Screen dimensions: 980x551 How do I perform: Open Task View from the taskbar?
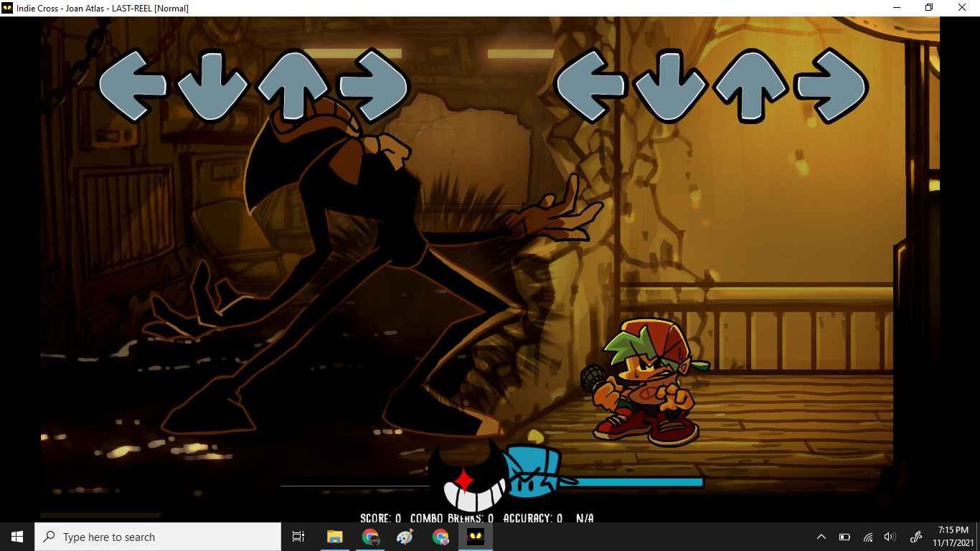298,537
